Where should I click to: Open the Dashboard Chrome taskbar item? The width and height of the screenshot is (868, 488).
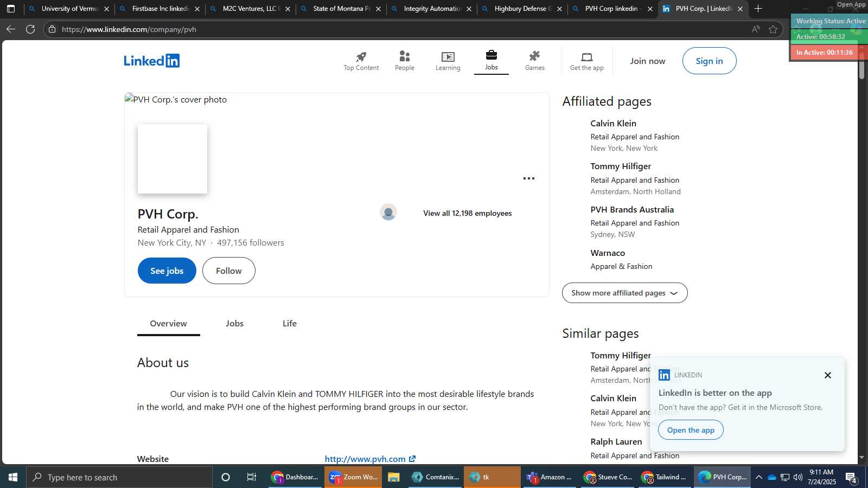[x=295, y=477]
